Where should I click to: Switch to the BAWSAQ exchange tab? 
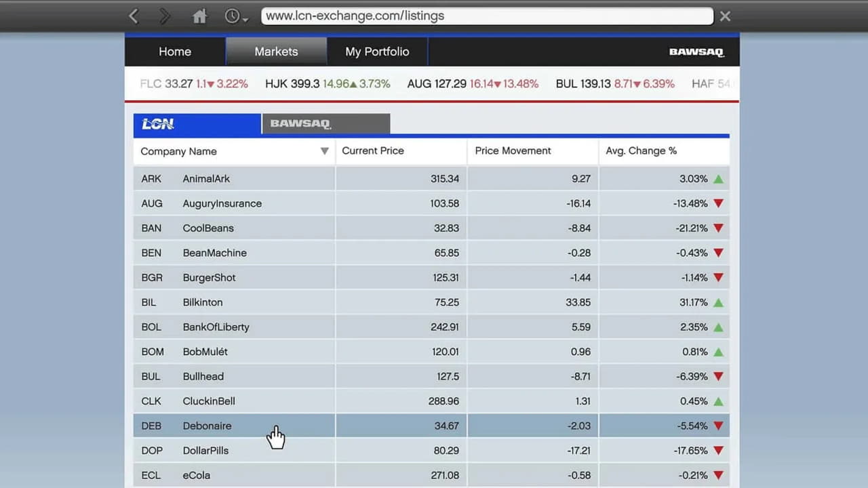pos(325,123)
